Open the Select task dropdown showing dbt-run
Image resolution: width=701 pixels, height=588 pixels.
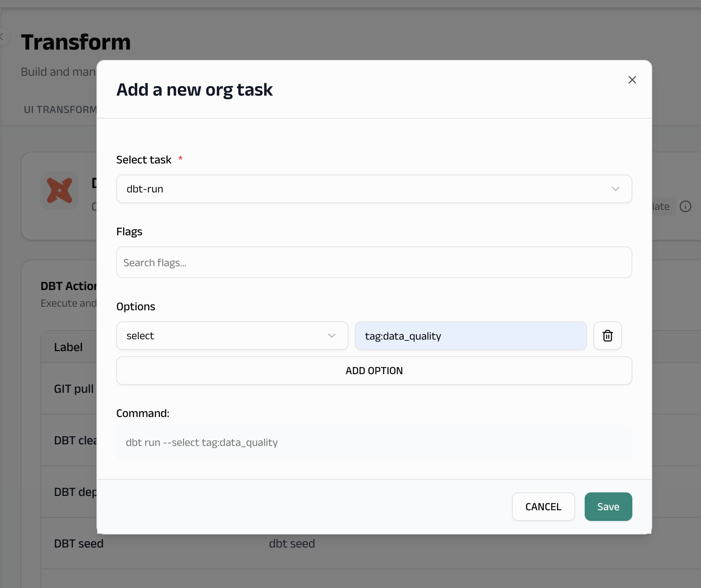[x=374, y=189]
